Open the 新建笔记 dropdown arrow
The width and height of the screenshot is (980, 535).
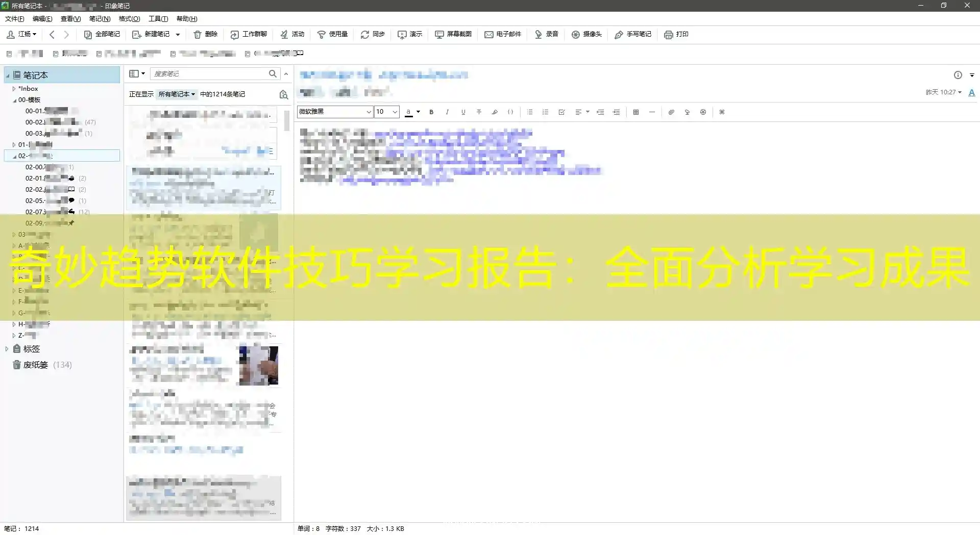[178, 35]
